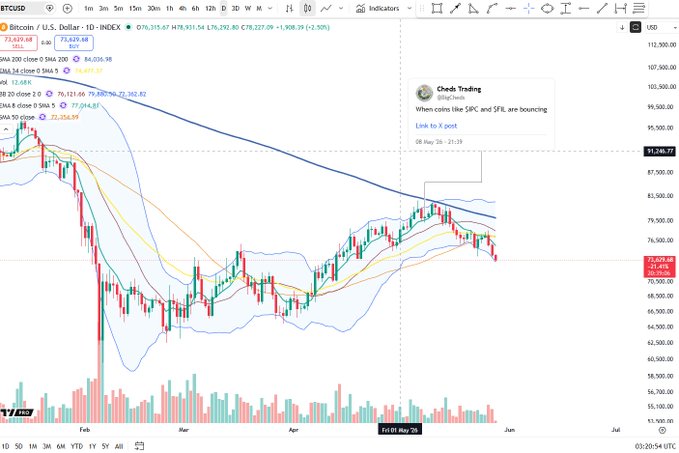679x453 pixels.
Task: Click the dark refresh icon near USD
Action: point(635,27)
